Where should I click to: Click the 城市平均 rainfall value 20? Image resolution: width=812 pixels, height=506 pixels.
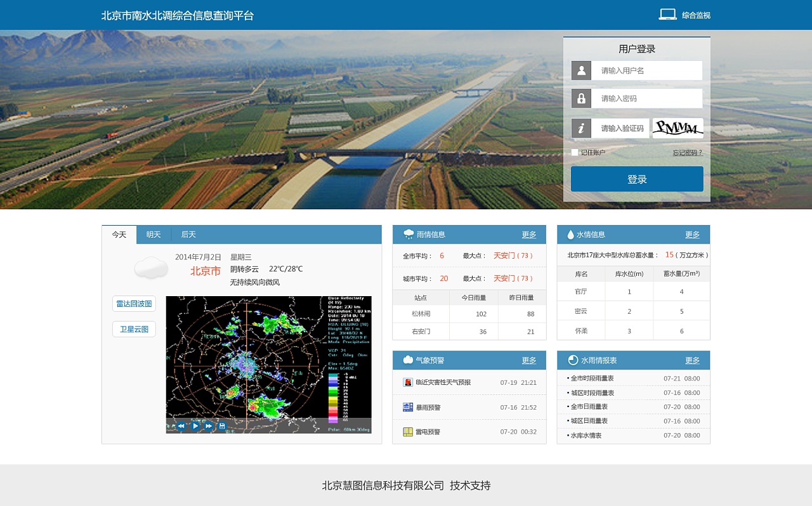443,278
